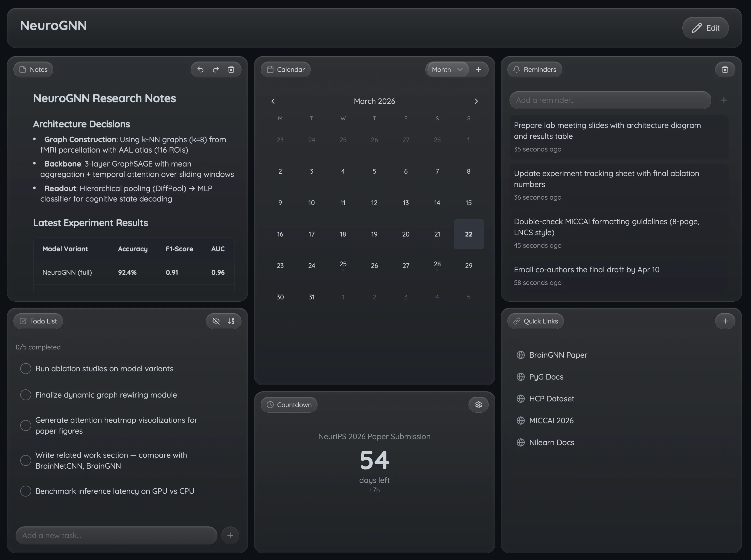
Task: Undo the last Notes edit
Action: point(200,69)
